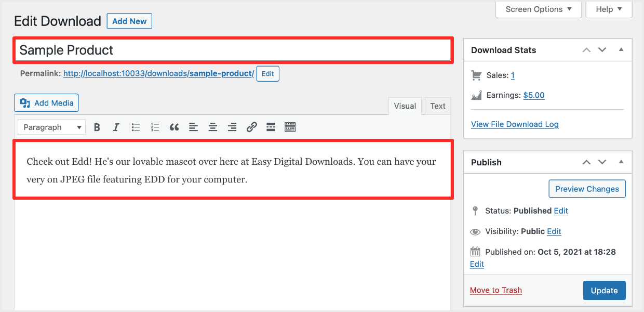Click Preview Changes button
The image size is (644, 312).
(587, 189)
